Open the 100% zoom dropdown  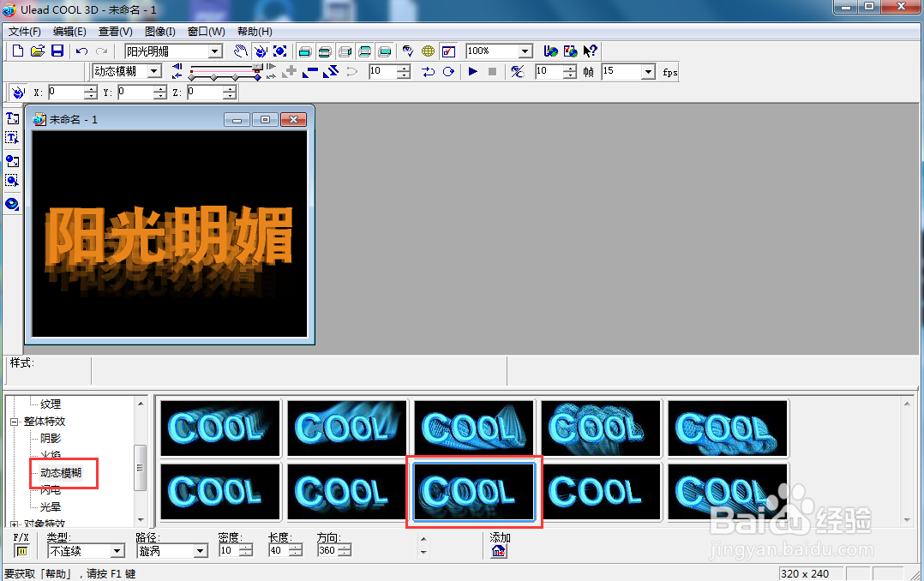coord(525,51)
